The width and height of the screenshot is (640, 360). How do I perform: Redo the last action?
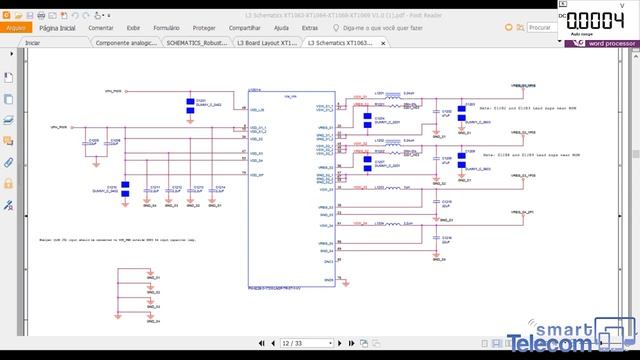pyautogui.click(x=86, y=16)
